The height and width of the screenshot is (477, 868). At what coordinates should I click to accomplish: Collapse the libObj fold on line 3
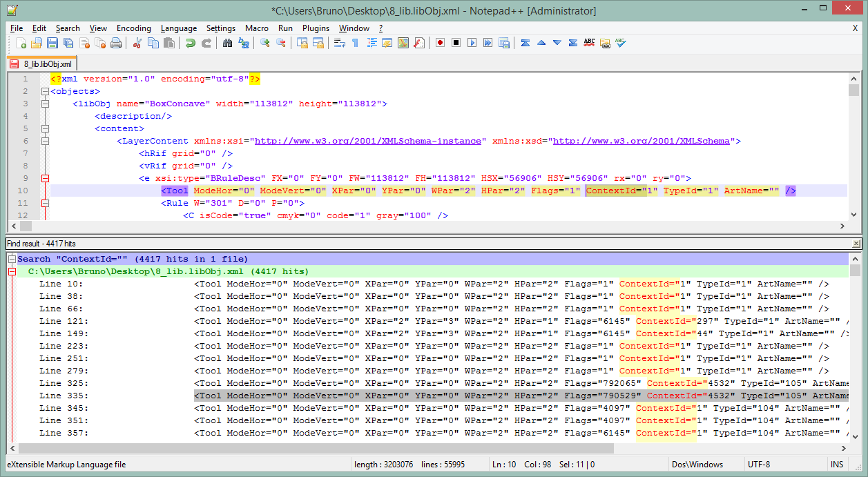(x=46, y=104)
